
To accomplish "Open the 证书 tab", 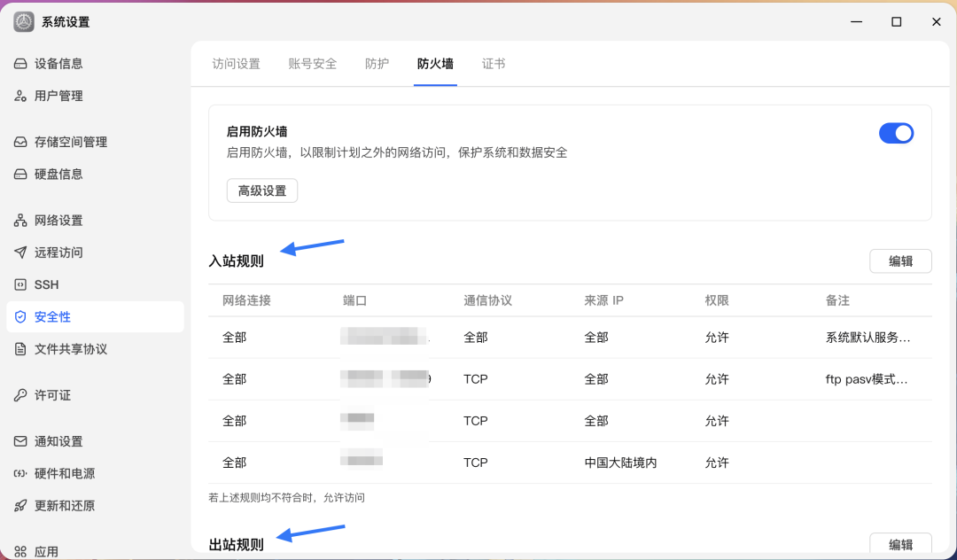I will [x=494, y=64].
